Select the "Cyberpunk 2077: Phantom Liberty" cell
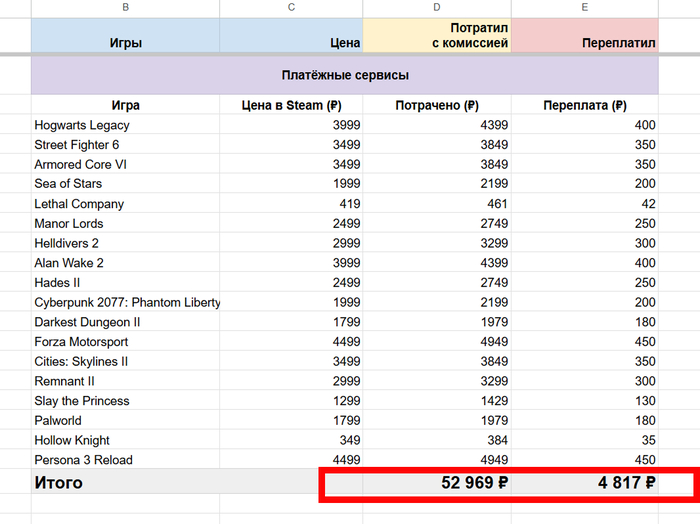This screenshot has height=524, width=700. pyautogui.click(x=127, y=302)
